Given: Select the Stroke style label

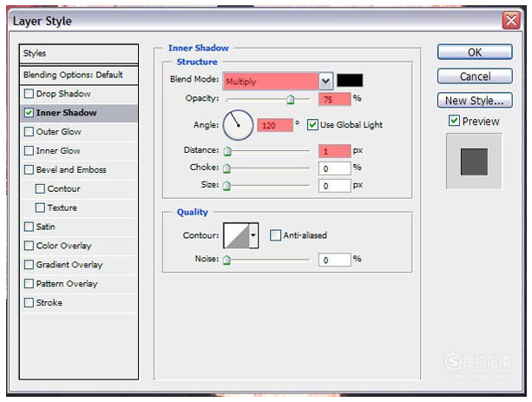Looking at the screenshot, I should (x=49, y=302).
